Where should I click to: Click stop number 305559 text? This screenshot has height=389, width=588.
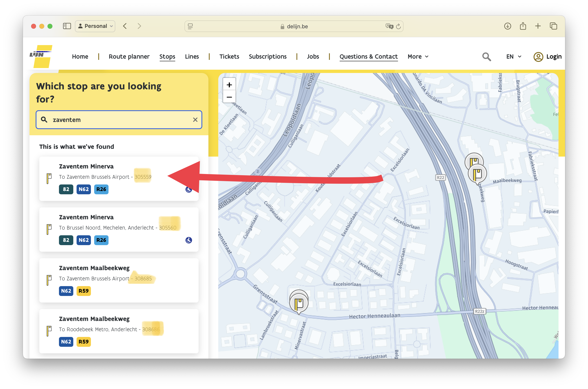[x=143, y=177]
